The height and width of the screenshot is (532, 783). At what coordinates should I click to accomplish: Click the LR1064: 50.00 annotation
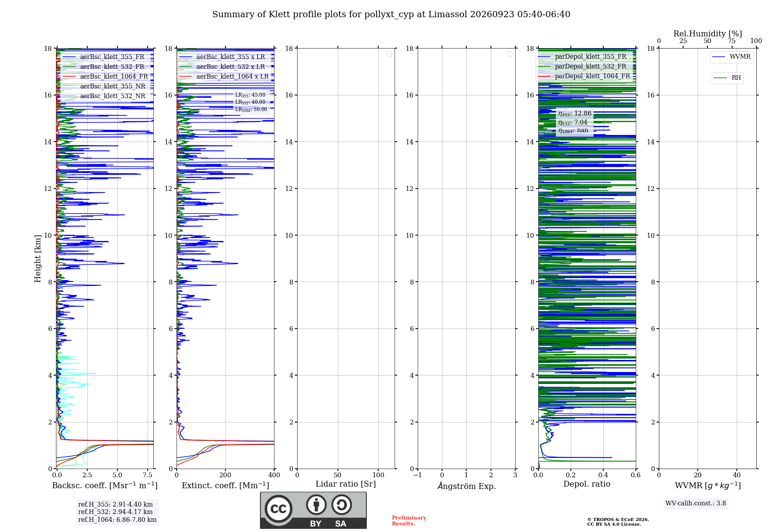[251, 110]
